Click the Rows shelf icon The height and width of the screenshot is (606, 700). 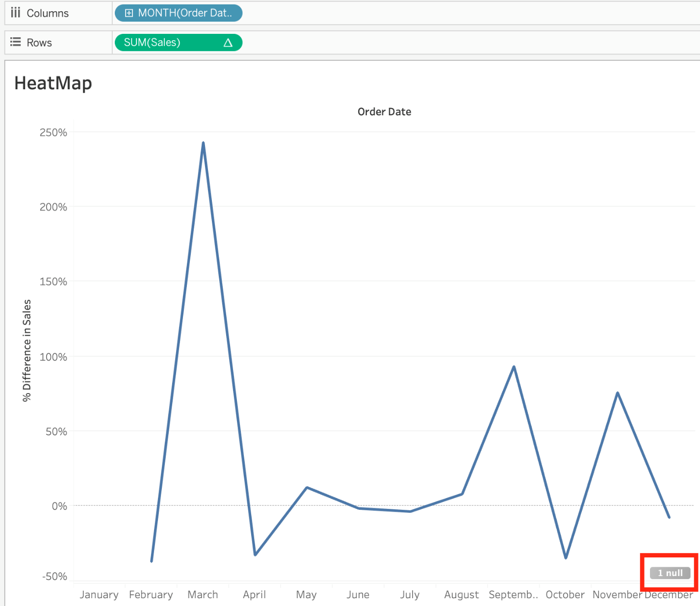(x=16, y=42)
